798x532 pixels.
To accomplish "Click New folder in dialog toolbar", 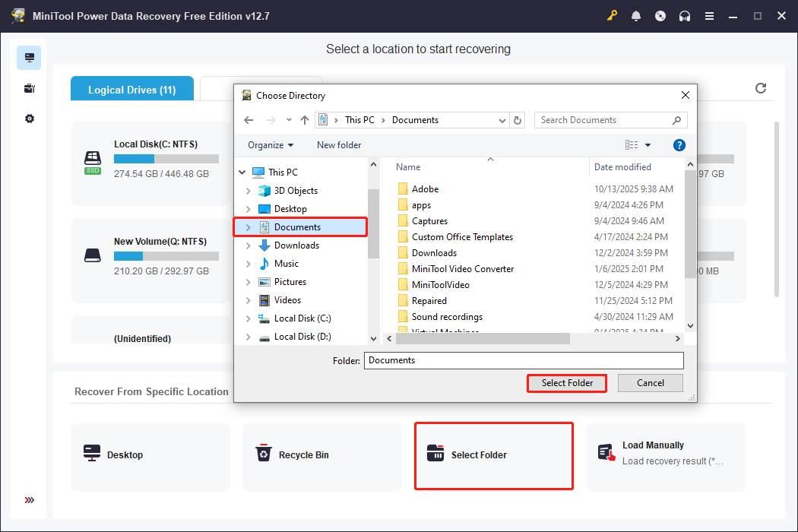I will pos(339,145).
